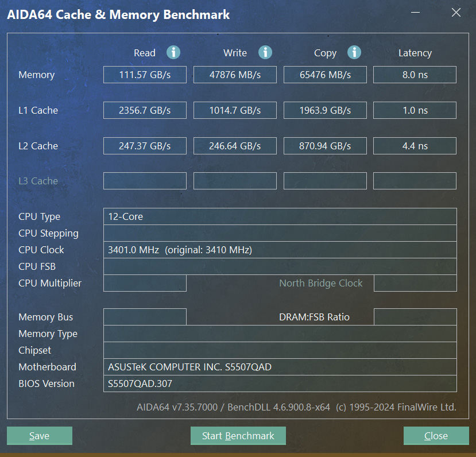Screen dimensions: 476x457
Task: Click the empty L3 Cache read field
Action: tap(145, 181)
